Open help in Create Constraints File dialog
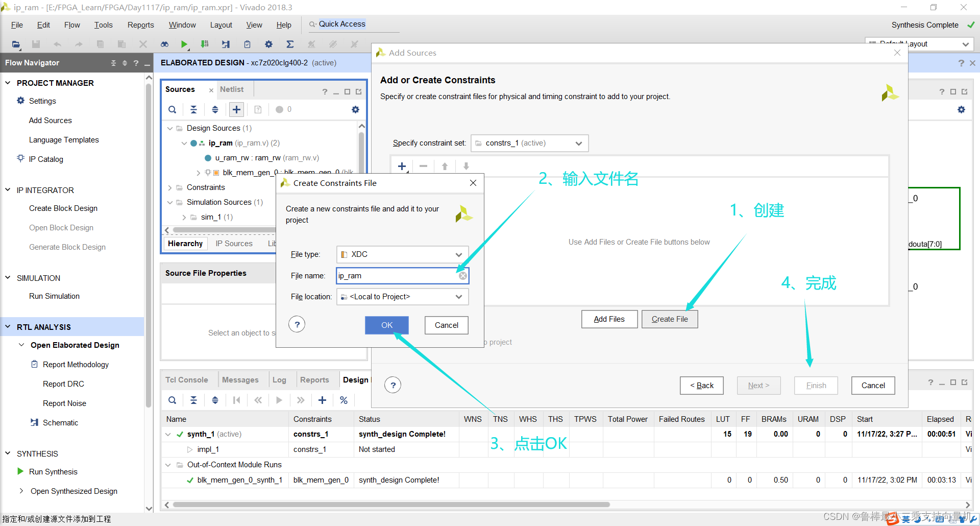Viewport: 980px width, 526px height. pos(297,324)
